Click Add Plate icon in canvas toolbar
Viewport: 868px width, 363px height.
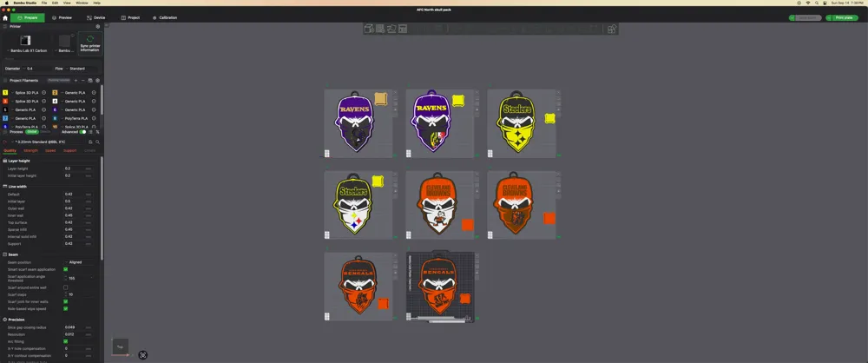[x=380, y=29]
